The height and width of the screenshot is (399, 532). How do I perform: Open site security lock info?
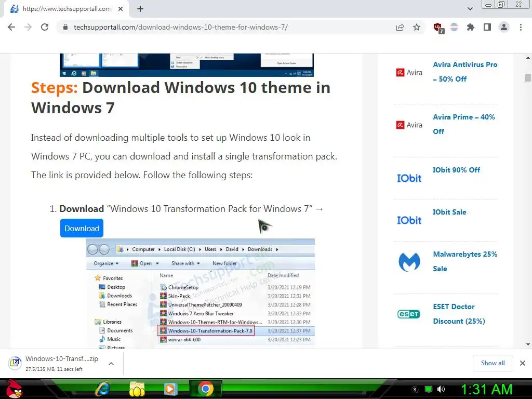click(x=65, y=27)
